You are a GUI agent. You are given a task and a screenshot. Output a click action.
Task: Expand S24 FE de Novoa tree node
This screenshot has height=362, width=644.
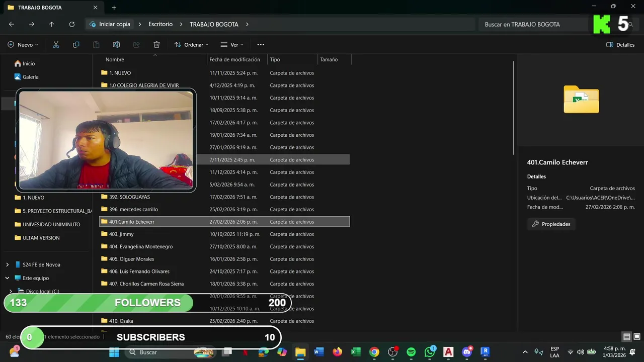(7, 264)
